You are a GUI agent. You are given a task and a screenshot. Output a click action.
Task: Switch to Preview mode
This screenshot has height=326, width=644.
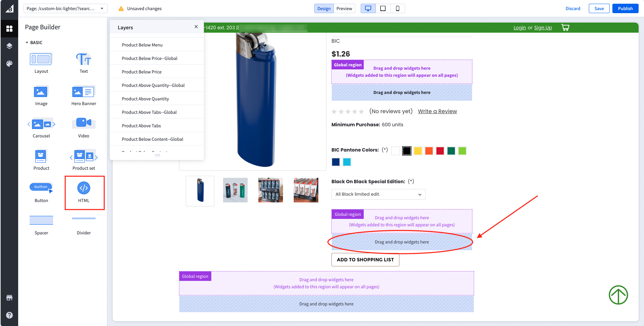[344, 8]
